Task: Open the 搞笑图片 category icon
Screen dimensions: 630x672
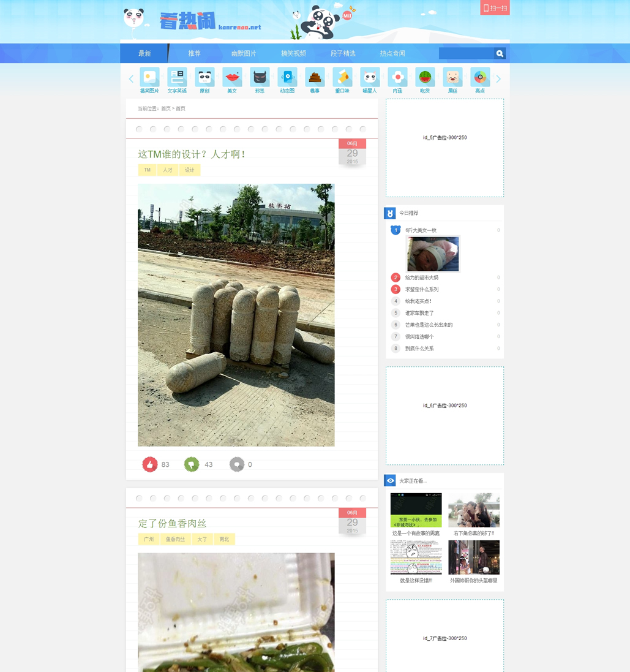Action: (x=149, y=77)
